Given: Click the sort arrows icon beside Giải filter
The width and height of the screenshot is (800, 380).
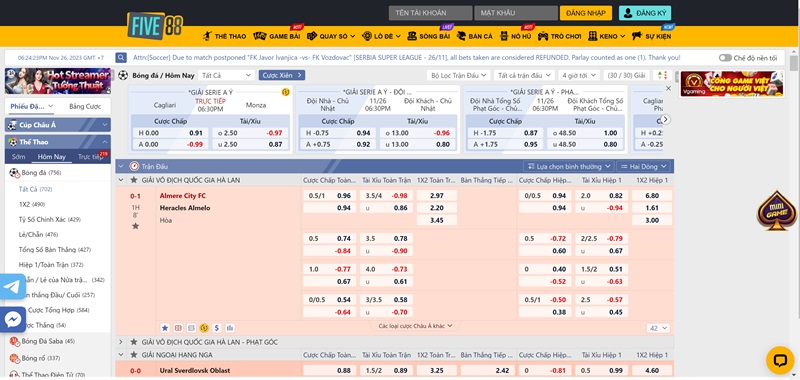Looking at the screenshot, I should click(x=662, y=75).
